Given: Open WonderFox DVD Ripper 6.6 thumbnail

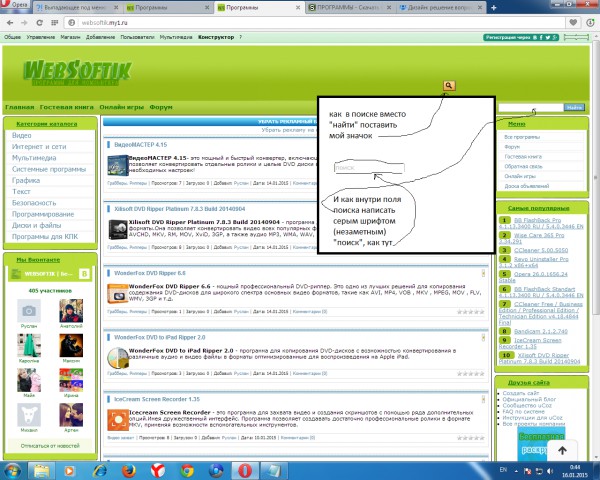Looking at the screenshot, I should point(117,294).
